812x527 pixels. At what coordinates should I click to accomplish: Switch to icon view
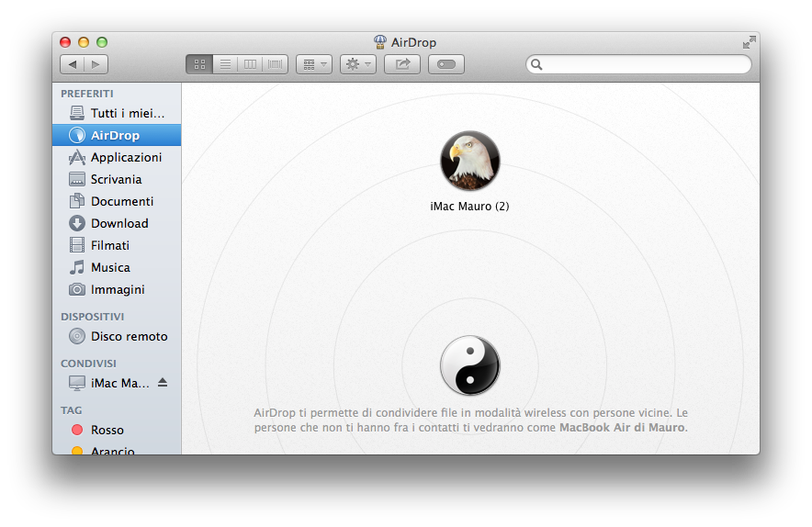[x=199, y=64]
